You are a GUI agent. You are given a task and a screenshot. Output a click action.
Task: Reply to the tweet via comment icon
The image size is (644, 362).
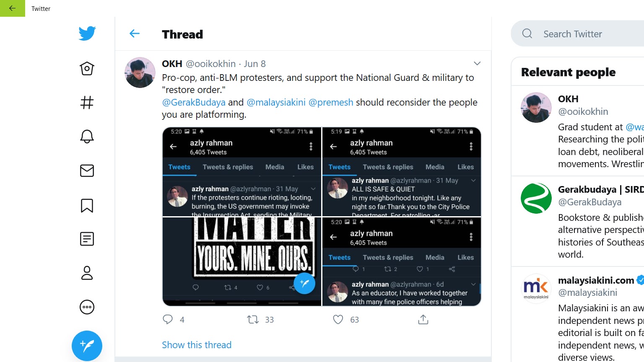pos(168,320)
